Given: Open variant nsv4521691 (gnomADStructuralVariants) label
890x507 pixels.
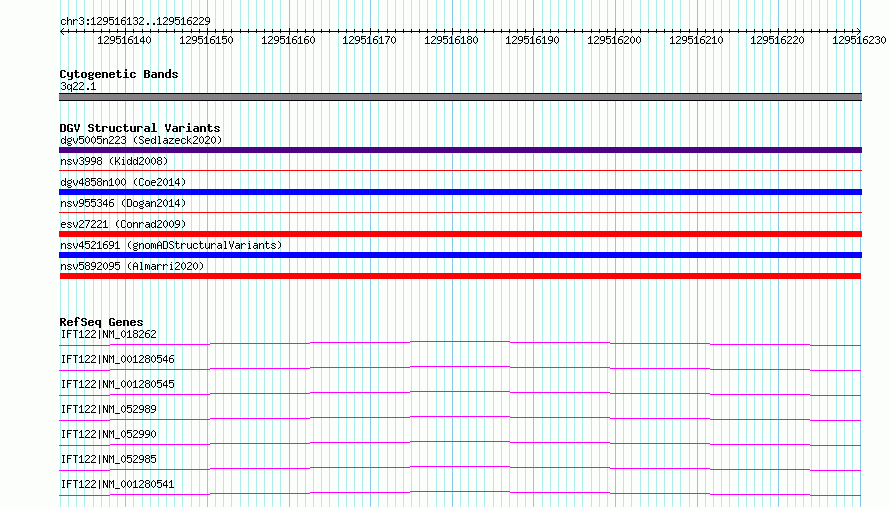Looking at the screenshot, I should tap(171, 245).
